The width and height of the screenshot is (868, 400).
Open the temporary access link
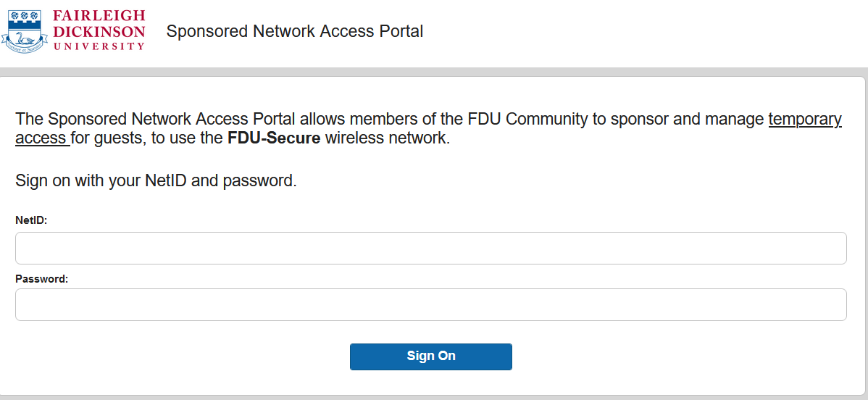click(428, 128)
